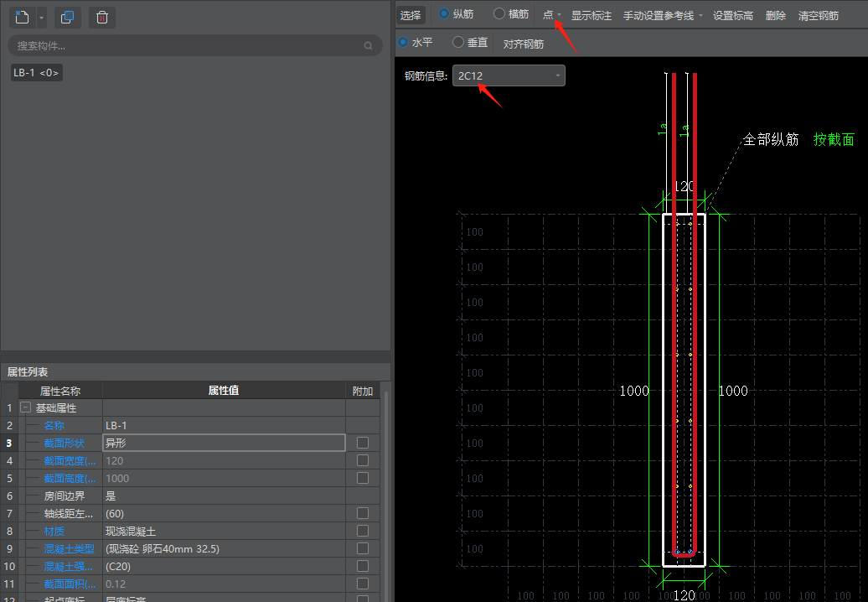Click the search magnifier icon

coord(368,46)
